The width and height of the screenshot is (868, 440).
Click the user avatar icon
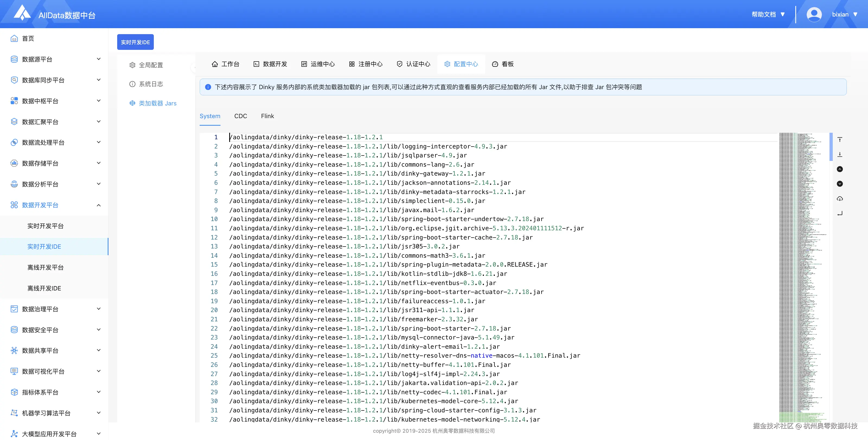click(x=814, y=14)
